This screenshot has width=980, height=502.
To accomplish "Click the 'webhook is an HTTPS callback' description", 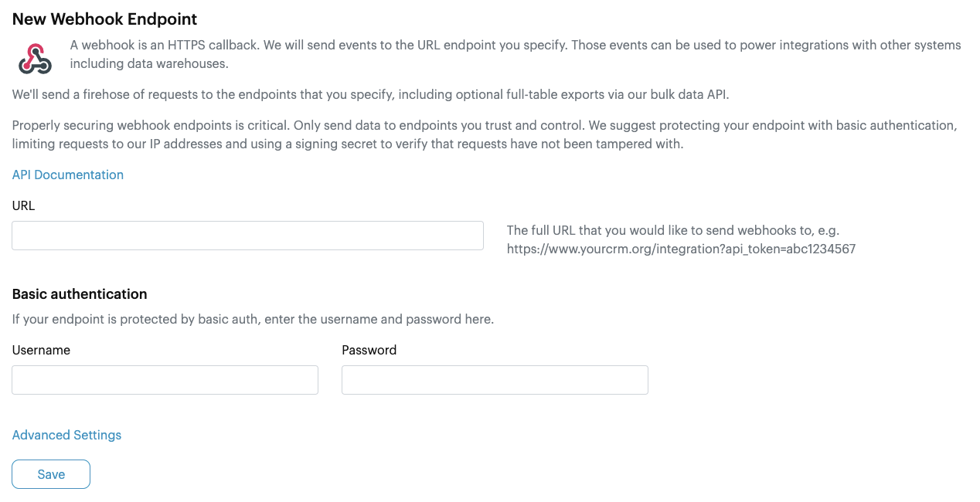I will click(x=516, y=45).
